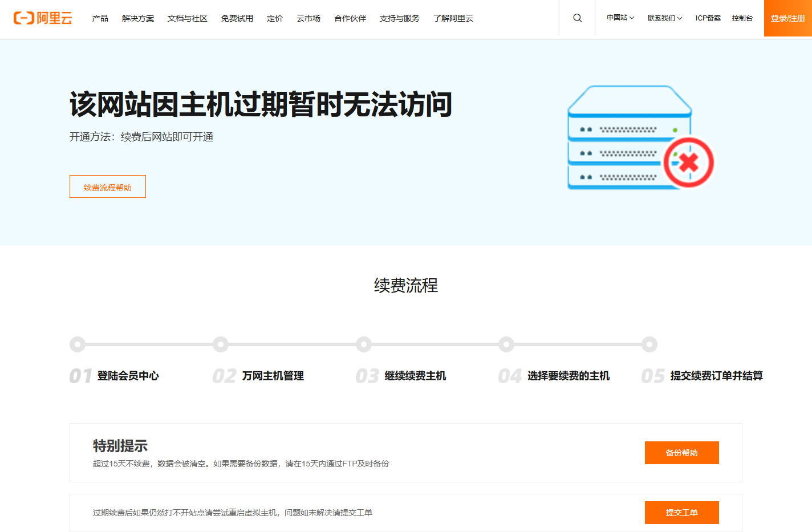This screenshot has width=812, height=532.
Task: Click the 登录/注册 button
Action: [788, 18]
